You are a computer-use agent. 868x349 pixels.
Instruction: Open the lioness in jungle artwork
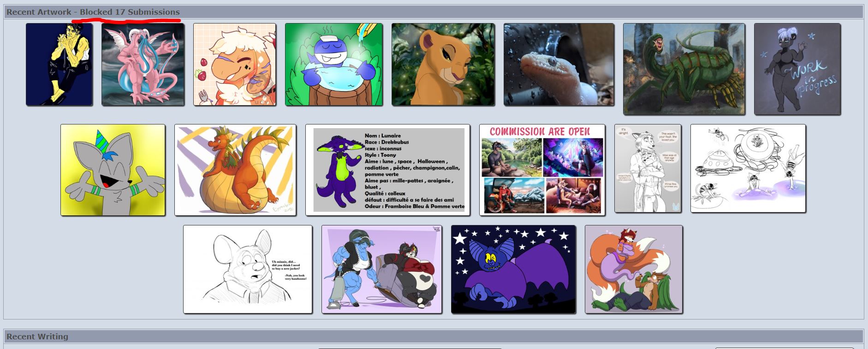[443, 65]
